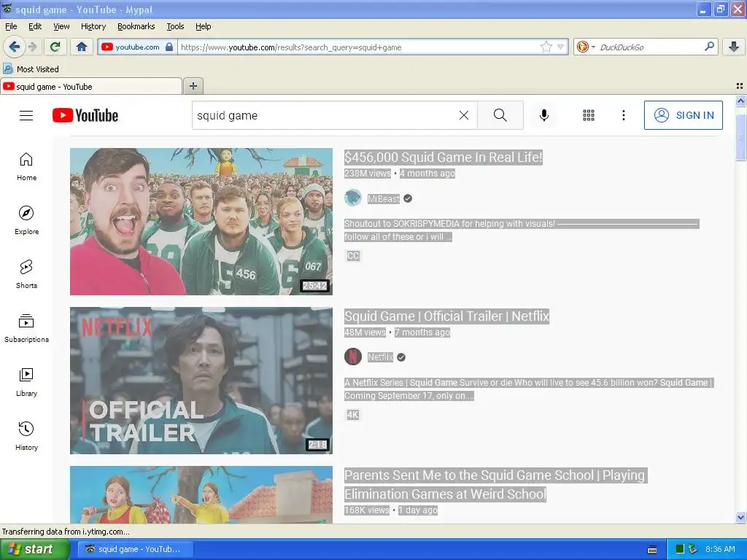Open the tab groups grid icon
This screenshot has height=560, width=747.
(x=740, y=86)
